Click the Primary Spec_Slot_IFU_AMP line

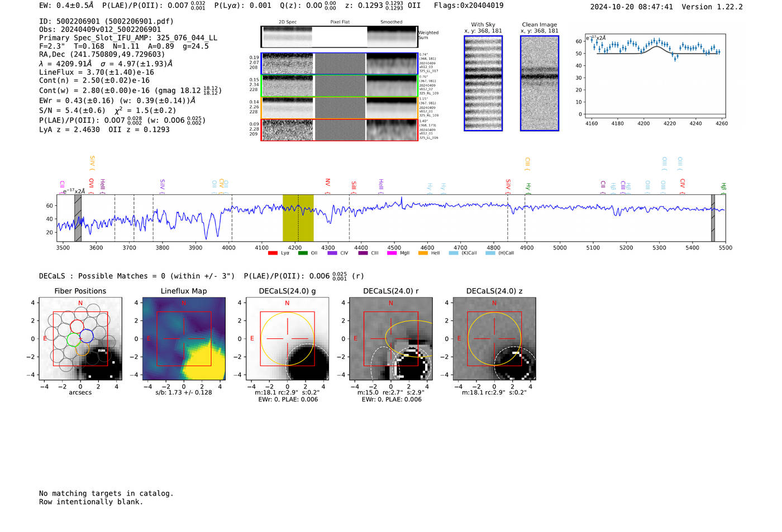pos(128,38)
